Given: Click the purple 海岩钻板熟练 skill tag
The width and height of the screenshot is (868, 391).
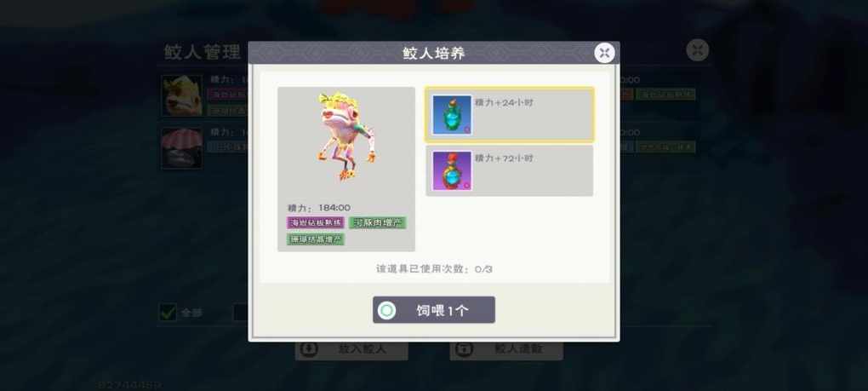Looking at the screenshot, I should [x=316, y=222].
